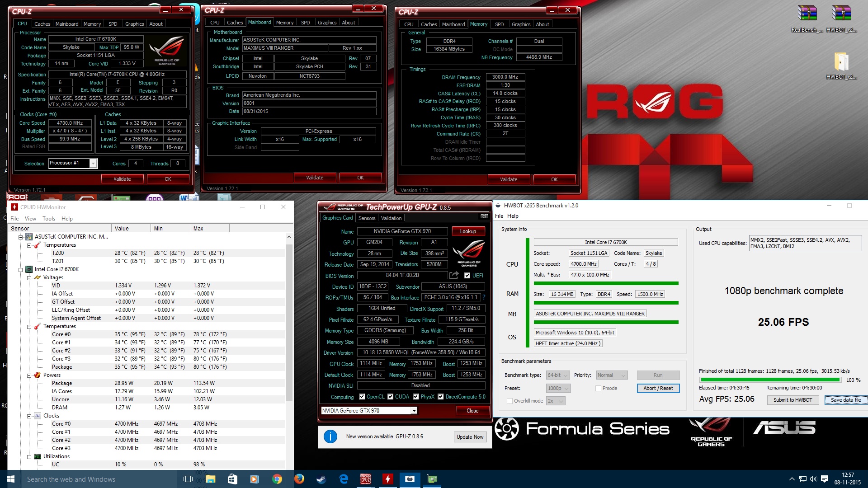Collapse the Voltages node in HWMonitor
The height and width of the screenshot is (488, 868).
coord(29,277)
